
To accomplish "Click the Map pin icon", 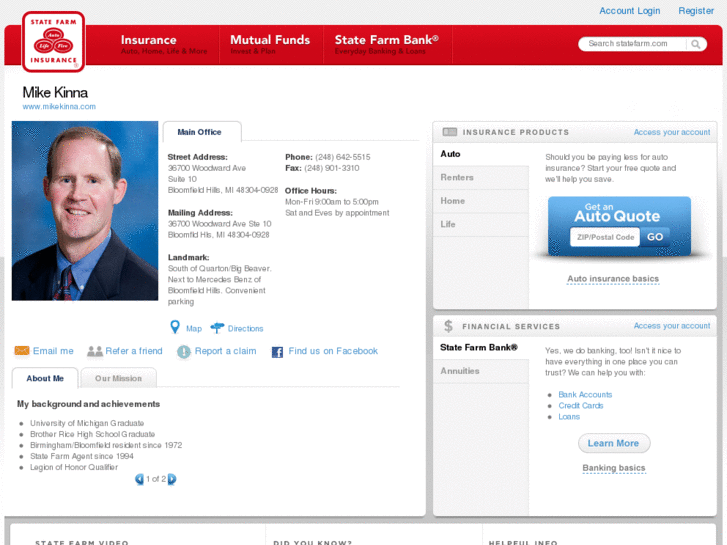I will [x=175, y=327].
